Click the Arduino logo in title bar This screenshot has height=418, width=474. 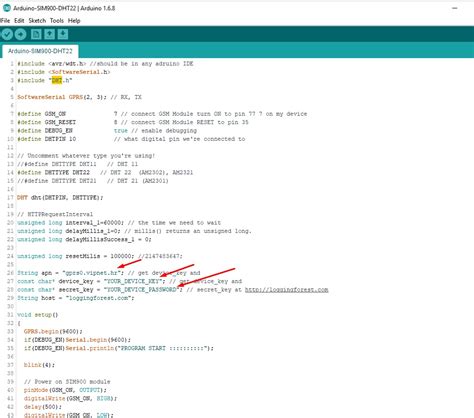coord(6,8)
